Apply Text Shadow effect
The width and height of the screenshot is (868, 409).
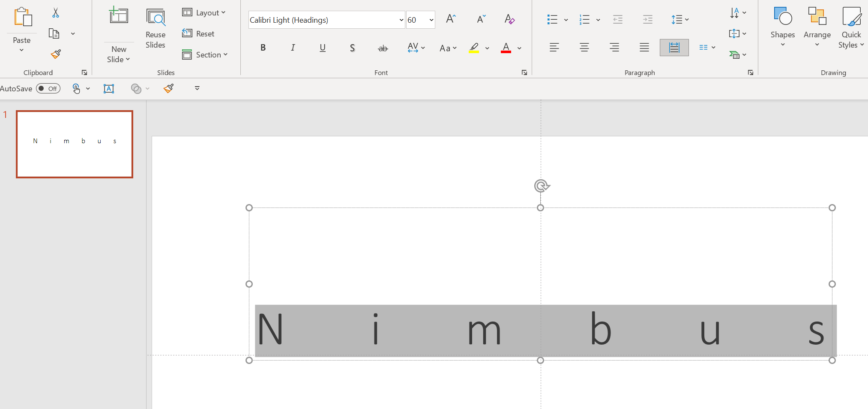click(x=352, y=48)
